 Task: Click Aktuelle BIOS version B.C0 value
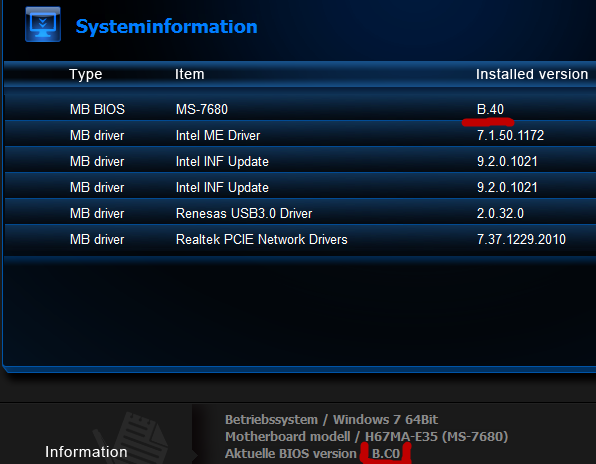[x=386, y=454]
